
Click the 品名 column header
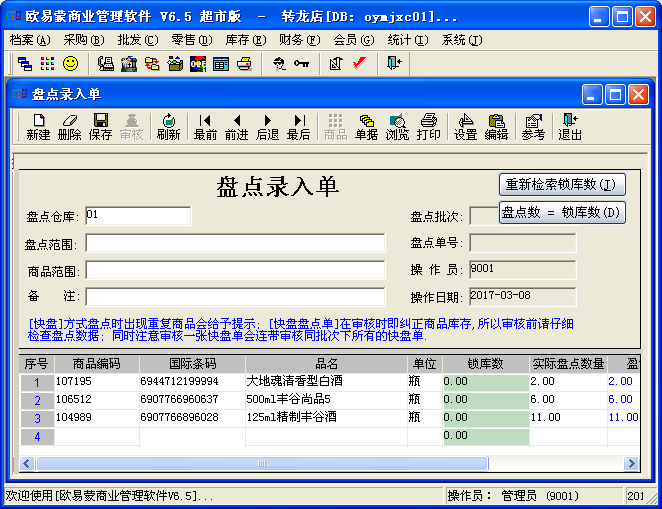coord(326,364)
